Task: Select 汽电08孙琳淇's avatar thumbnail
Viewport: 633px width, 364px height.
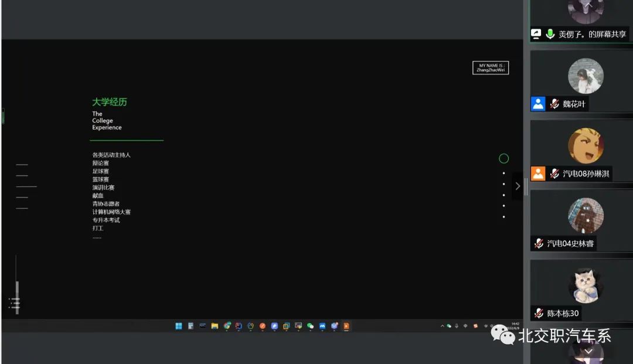Action: [x=586, y=146]
